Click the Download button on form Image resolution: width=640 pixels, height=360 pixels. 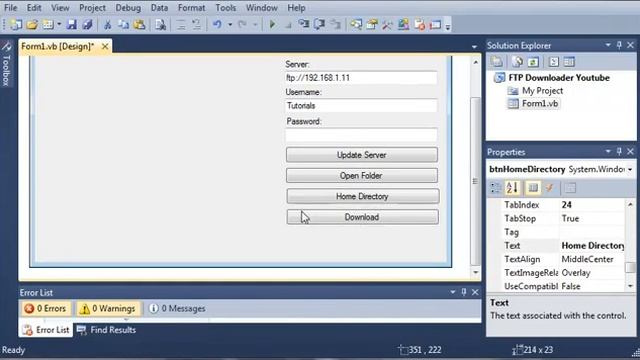363,217
